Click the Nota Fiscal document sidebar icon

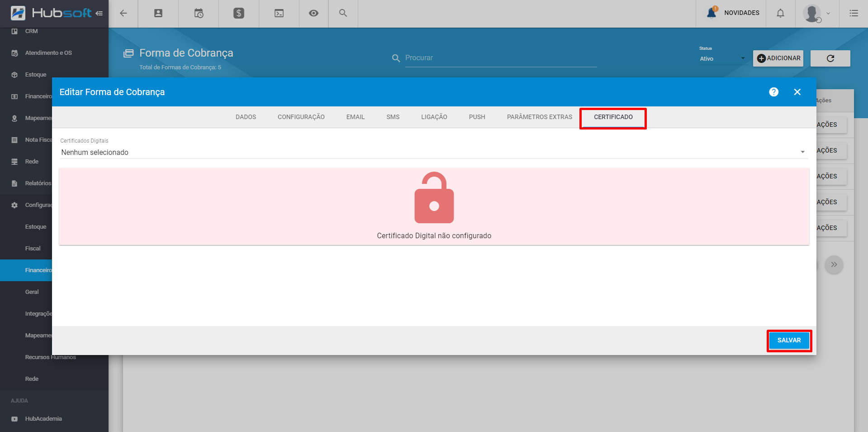click(14, 140)
